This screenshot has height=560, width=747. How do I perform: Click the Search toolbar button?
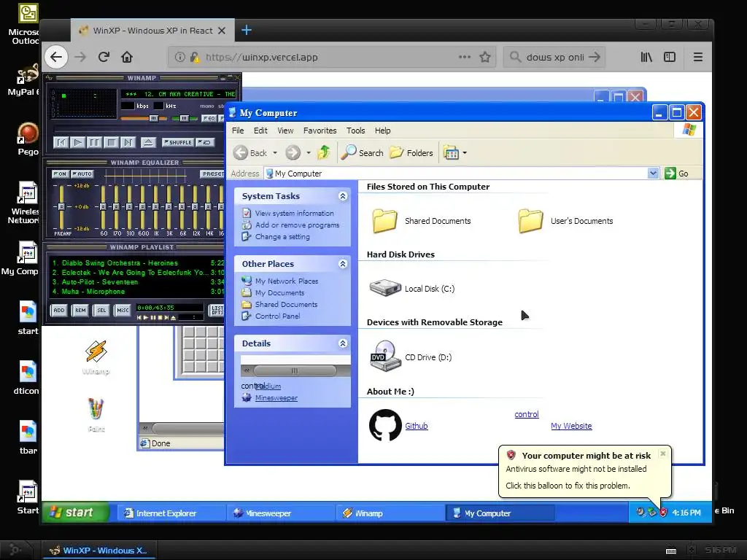[363, 153]
